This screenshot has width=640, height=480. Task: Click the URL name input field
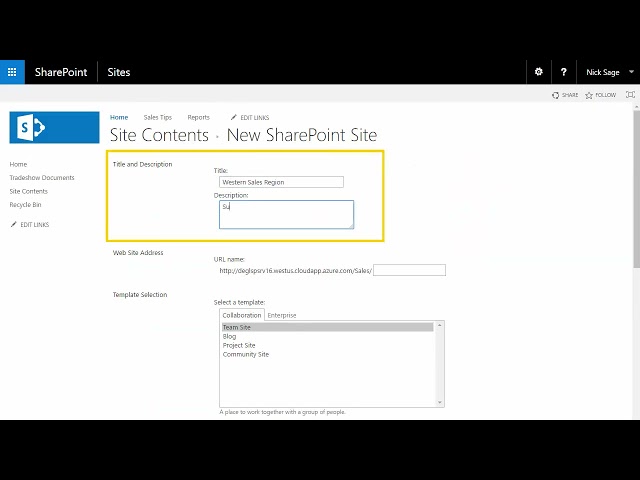coord(409,270)
